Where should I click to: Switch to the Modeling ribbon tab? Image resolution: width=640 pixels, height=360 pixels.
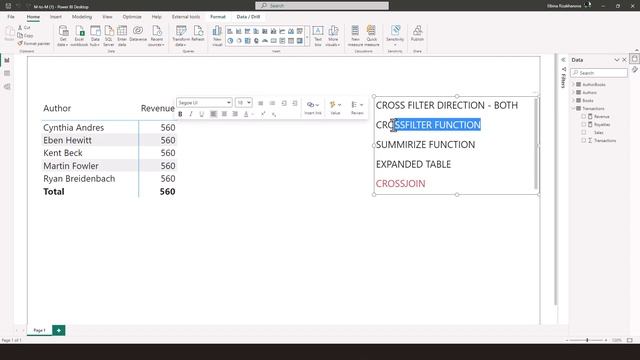click(82, 17)
